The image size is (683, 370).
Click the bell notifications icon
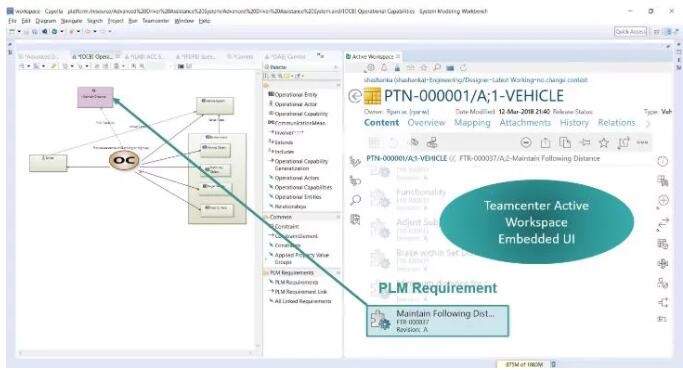pyautogui.click(x=384, y=68)
